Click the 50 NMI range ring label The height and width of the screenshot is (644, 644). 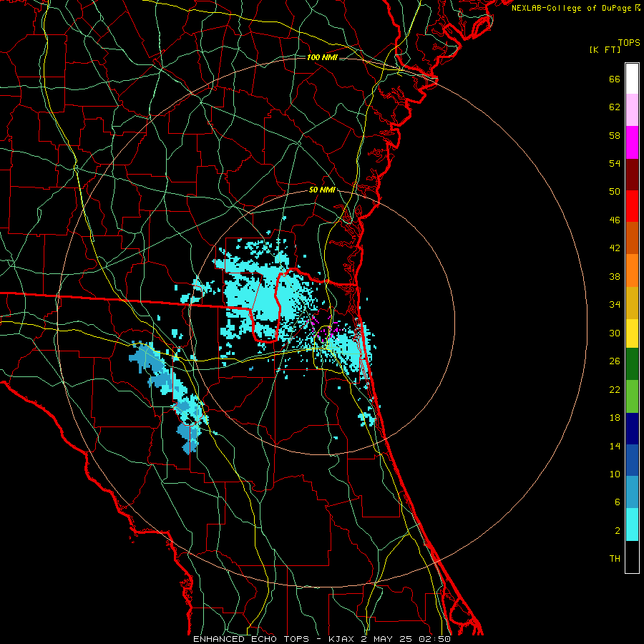click(322, 190)
